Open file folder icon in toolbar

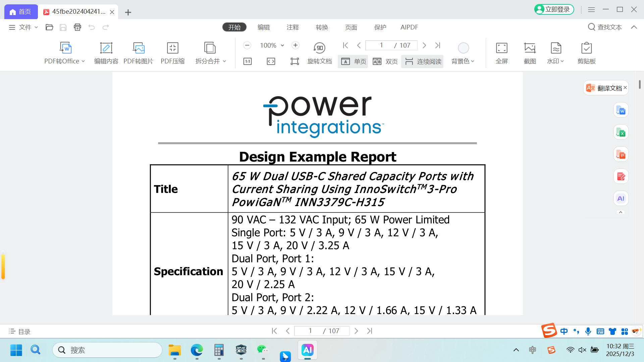click(x=49, y=27)
